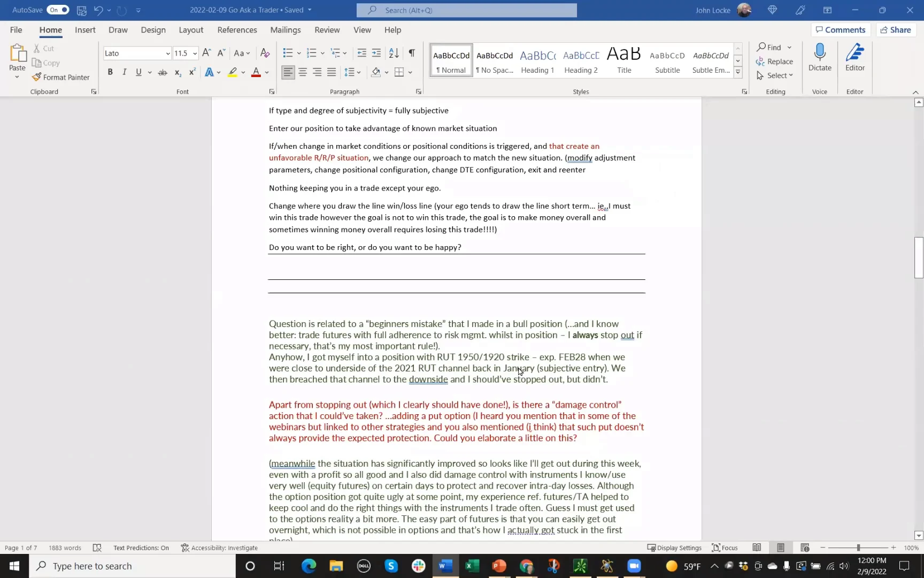Toggle italic formatting

click(x=124, y=72)
